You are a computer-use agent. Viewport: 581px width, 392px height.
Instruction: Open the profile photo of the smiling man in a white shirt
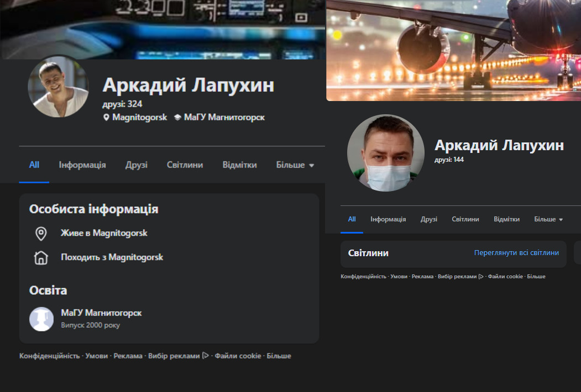[58, 87]
